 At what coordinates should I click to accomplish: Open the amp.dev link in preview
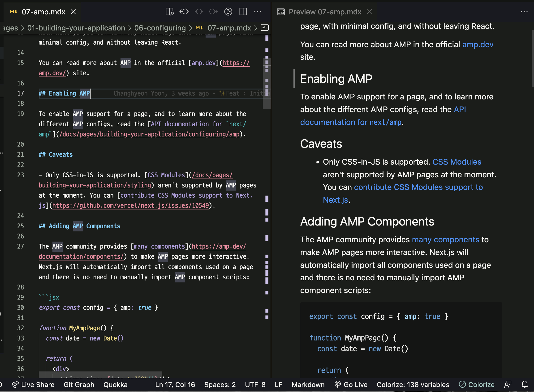(478, 44)
